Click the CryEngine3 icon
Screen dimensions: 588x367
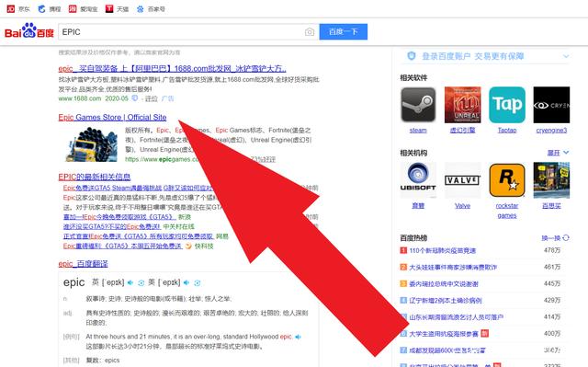point(551,105)
